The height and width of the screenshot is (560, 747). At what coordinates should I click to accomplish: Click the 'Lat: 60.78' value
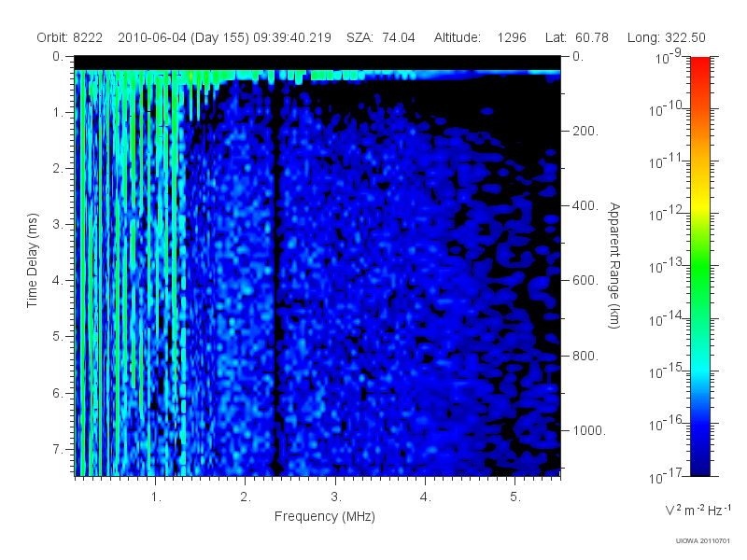577,37
